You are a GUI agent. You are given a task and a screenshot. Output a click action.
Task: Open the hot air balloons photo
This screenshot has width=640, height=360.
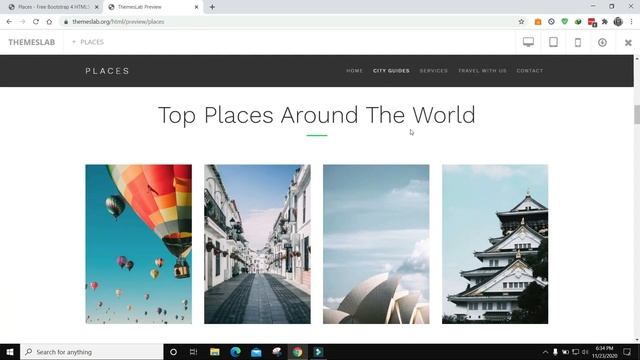[138, 244]
